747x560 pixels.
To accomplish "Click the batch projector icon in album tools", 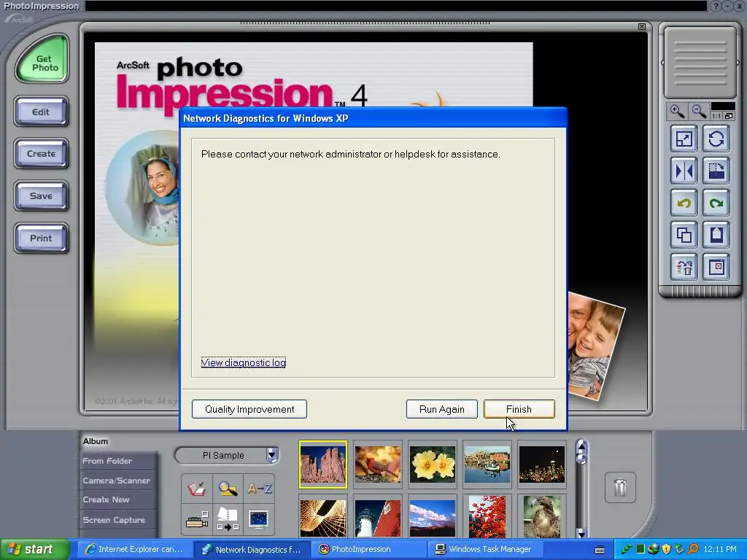I will 197,519.
